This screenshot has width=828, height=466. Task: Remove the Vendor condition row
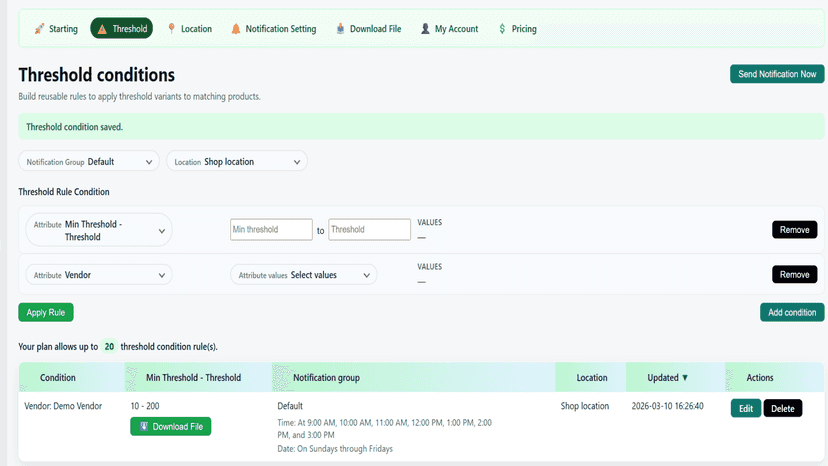794,275
